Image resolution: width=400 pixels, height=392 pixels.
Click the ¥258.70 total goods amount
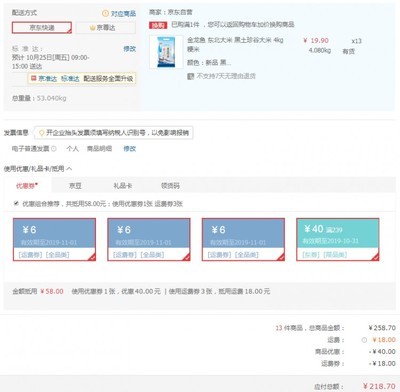pos(382,328)
